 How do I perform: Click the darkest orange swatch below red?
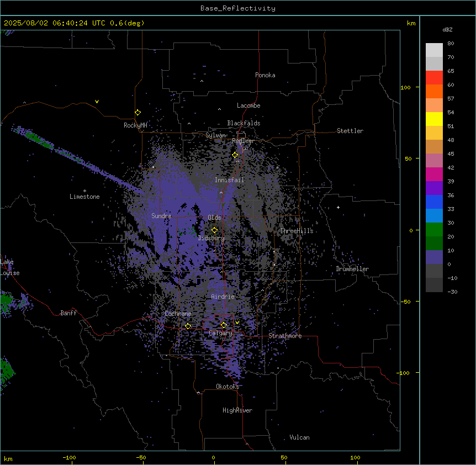pos(434,91)
